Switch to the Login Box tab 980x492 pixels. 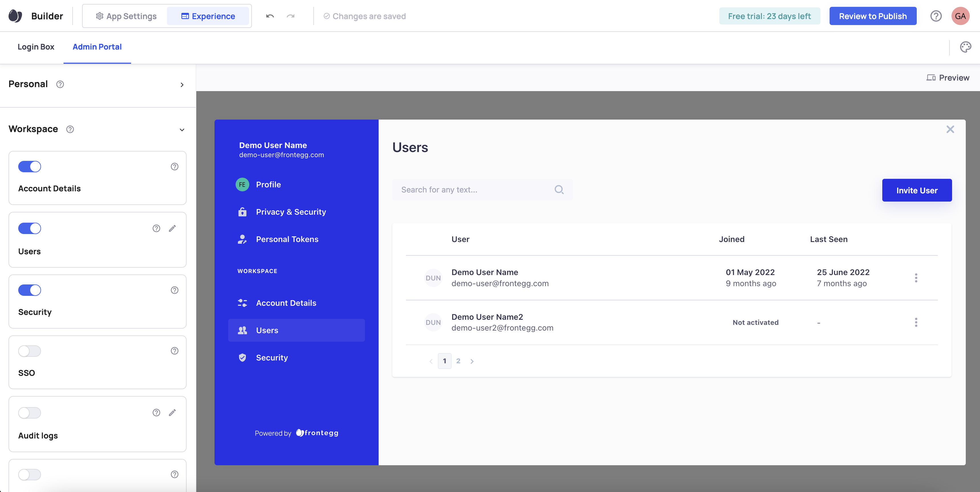36,47
